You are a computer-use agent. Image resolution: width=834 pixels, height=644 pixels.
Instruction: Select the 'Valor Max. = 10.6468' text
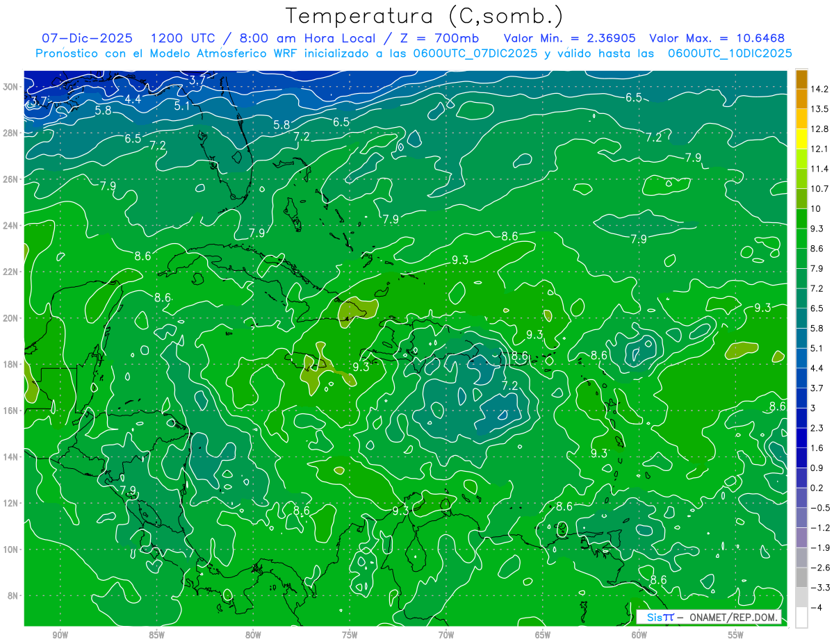click(x=719, y=38)
